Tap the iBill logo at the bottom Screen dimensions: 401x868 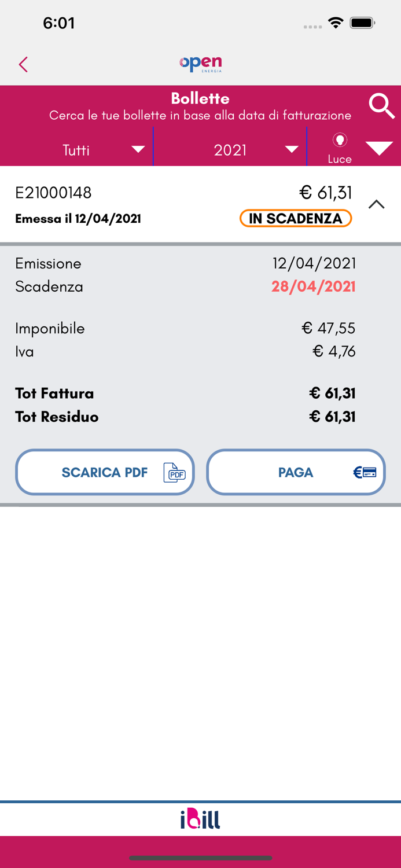click(x=200, y=819)
